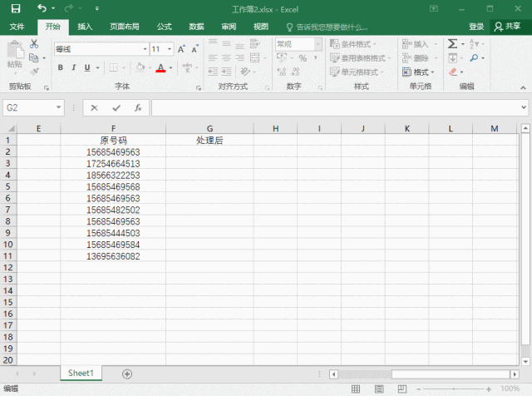This screenshot has width=532, height=396.
Task: Switch to the 公式 Formulas tab
Action: tap(165, 27)
